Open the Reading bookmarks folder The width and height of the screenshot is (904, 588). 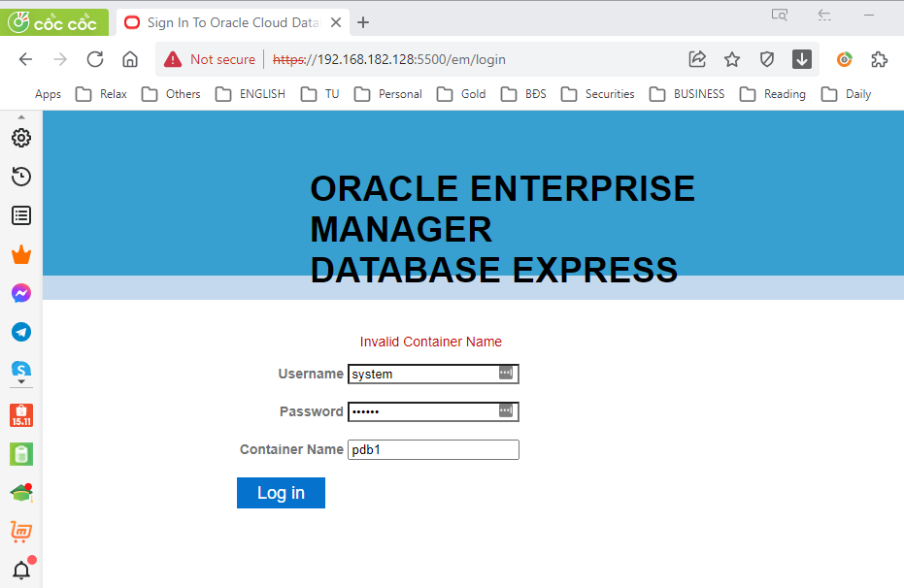point(773,94)
